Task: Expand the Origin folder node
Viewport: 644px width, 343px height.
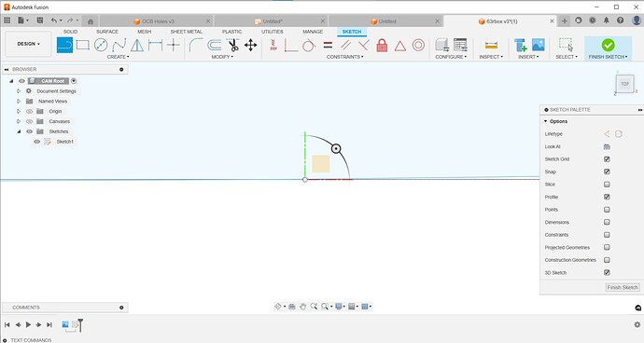Action: point(19,111)
